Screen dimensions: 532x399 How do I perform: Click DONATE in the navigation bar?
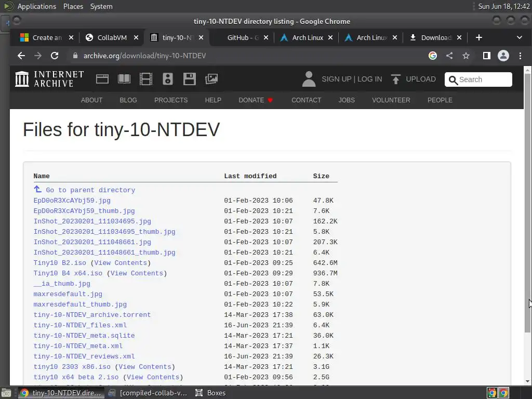256,100
